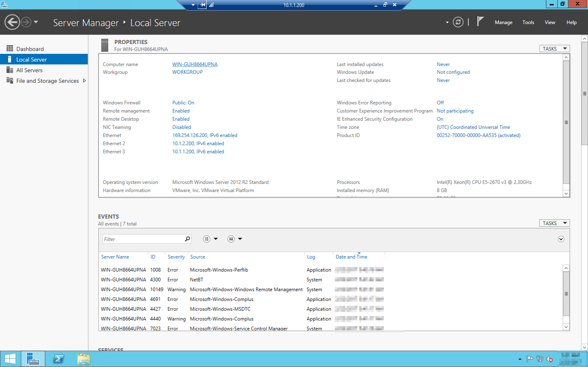Expand the Events filter chevron button

[561, 239]
